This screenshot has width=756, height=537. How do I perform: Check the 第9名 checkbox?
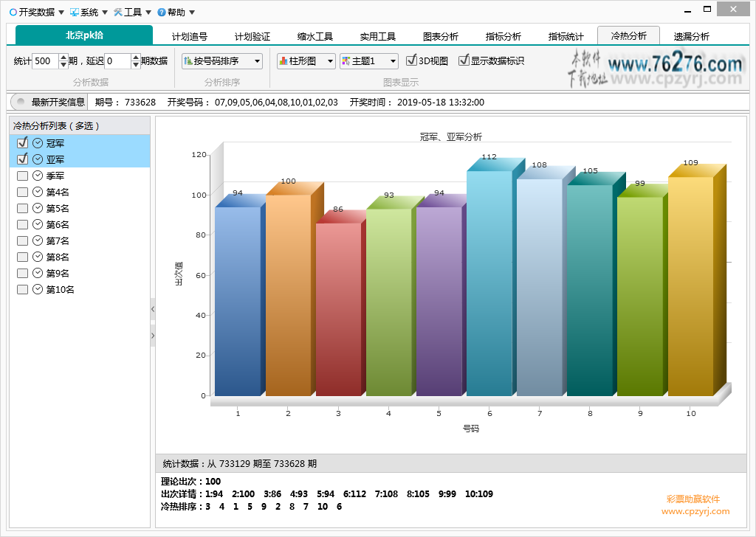(22, 273)
